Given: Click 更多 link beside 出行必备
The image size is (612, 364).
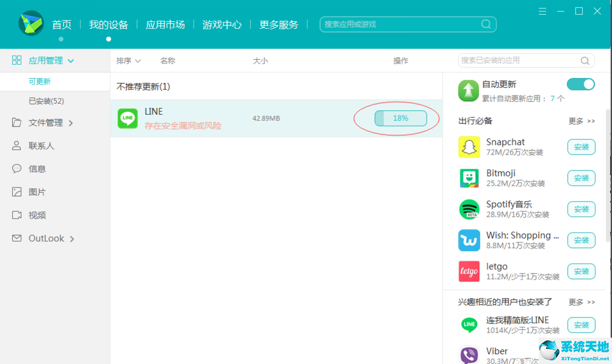Looking at the screenshot, I should click(x=581, y=121).
